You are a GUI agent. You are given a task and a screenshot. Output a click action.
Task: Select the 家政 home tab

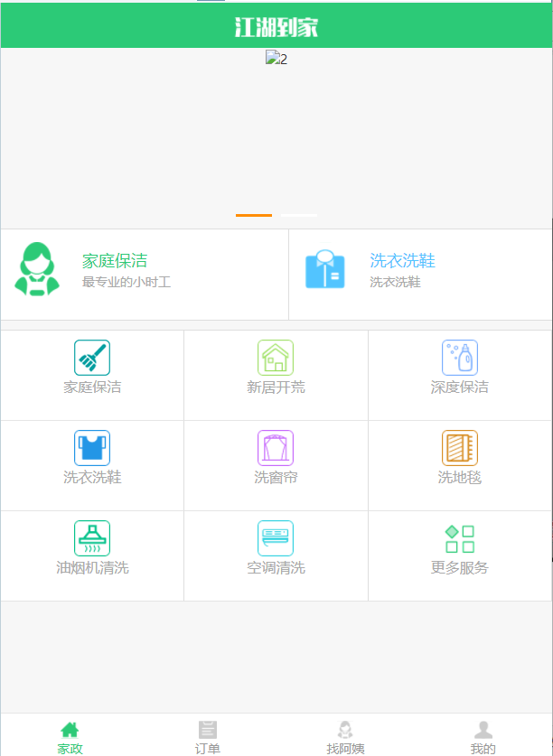point(70,736)
